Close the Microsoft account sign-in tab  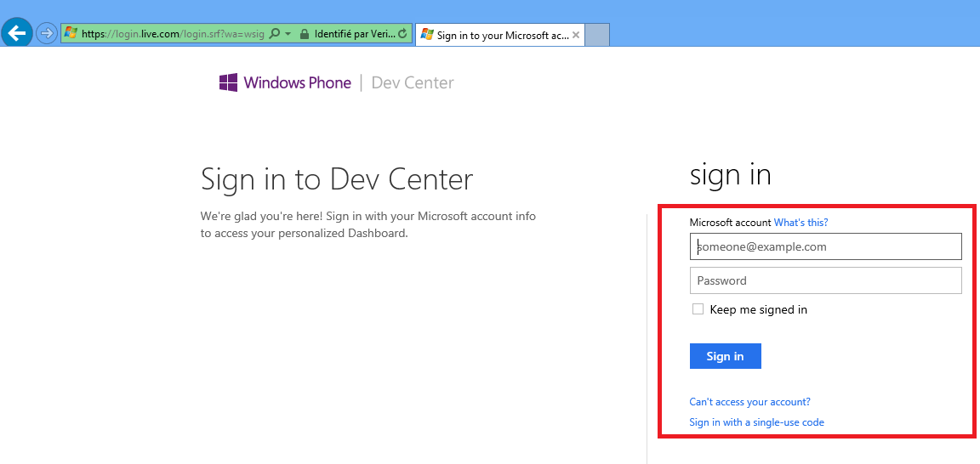pyautogui.click(x=576, y=35)
